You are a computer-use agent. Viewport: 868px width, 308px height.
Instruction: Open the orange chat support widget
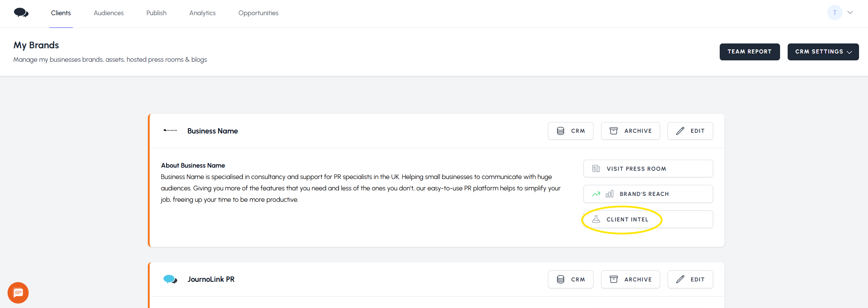pos(18,293)
